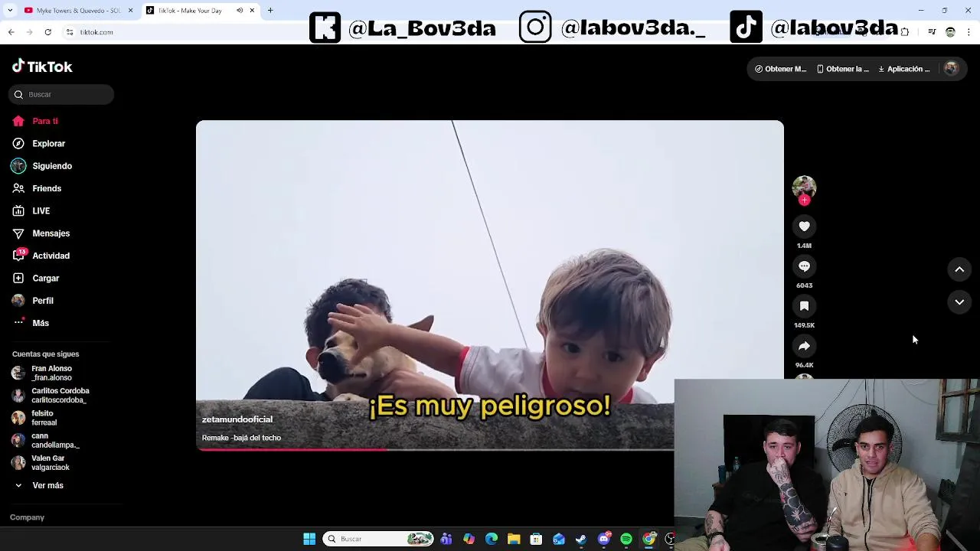Open the Friends section
980x551 pixels.
click(37, 188)
